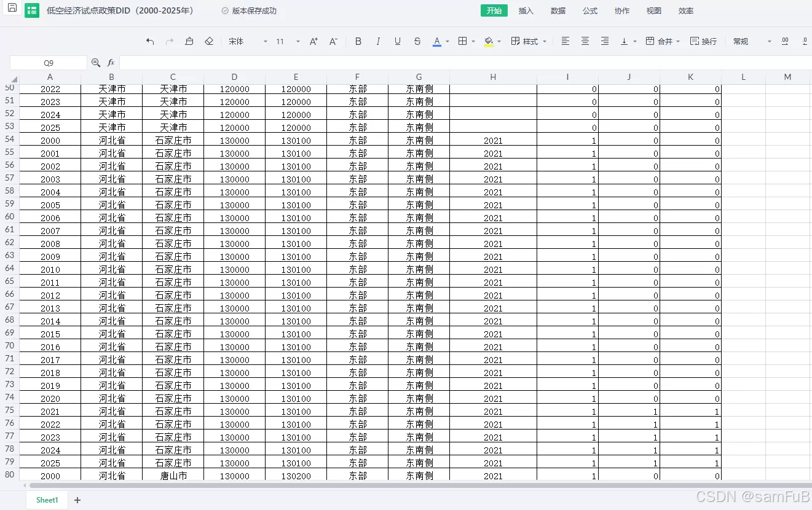Click the save document icon
812x510 pixels.
coord(12,9)
